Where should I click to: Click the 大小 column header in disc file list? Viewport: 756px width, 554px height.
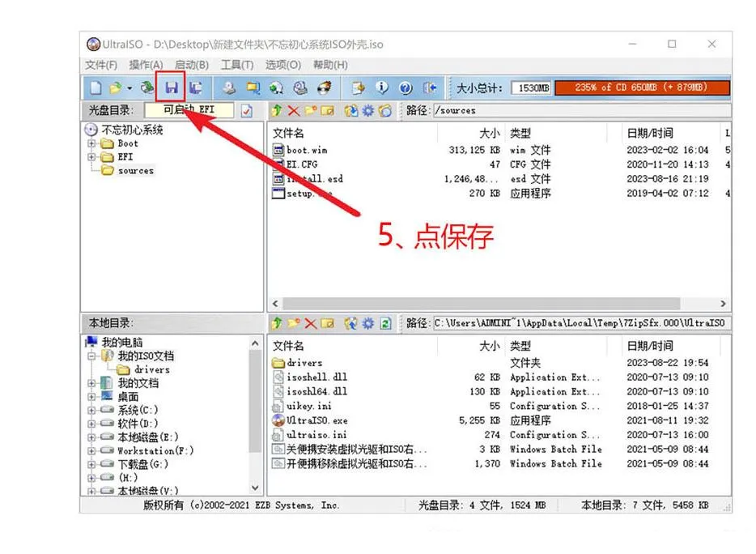tap(490, 133)
